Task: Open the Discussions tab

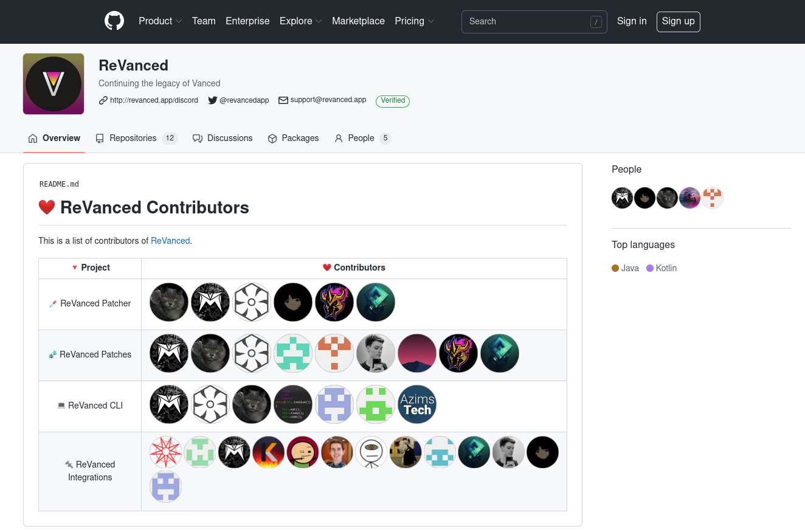Action: [x=223, y=138]
